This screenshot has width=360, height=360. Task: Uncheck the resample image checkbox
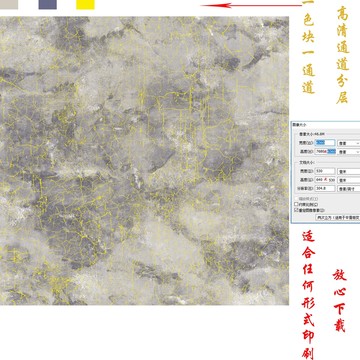(x=296, y=210)
